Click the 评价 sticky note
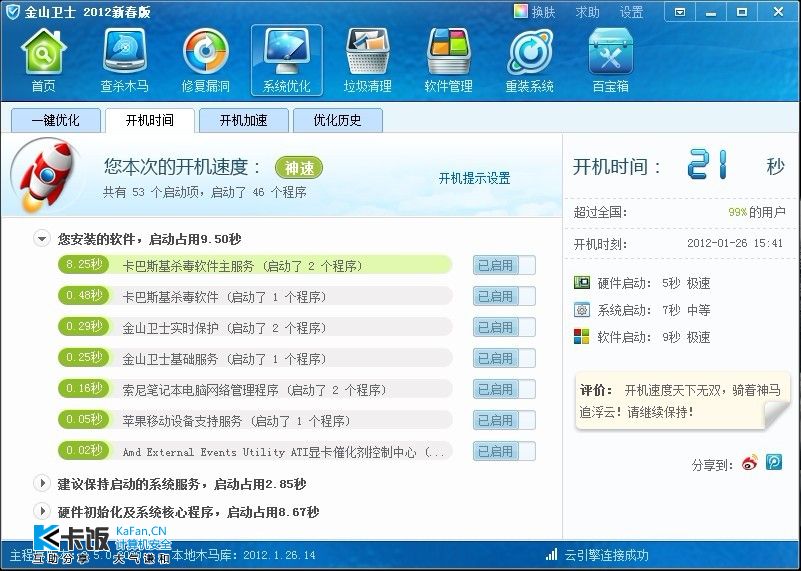 pos(683,401)
